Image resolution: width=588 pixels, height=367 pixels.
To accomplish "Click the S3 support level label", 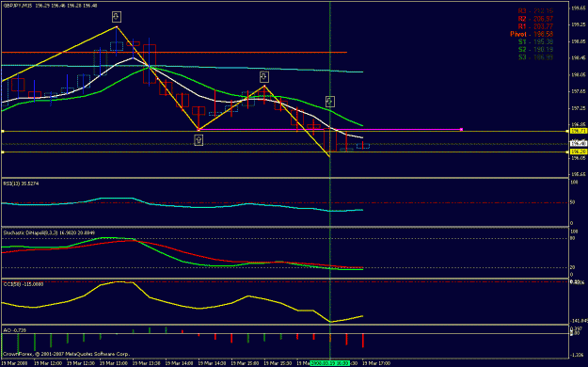I will click(x=535, y=57).
